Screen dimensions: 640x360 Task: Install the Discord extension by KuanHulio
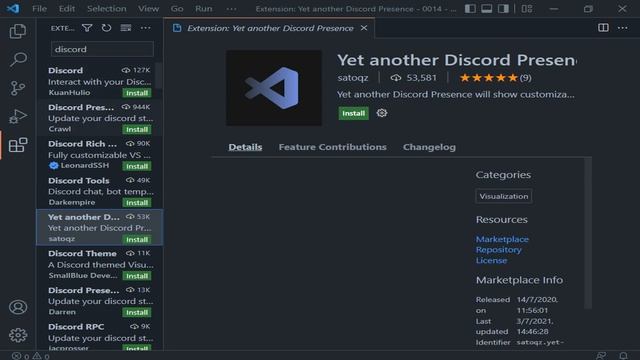[x=137, y=93]
